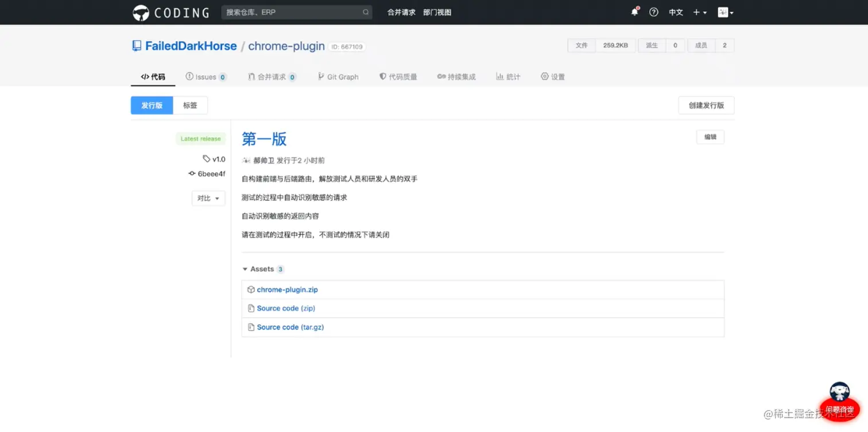Download chrome-plugin.zip
The height and width of the screenshot is (432, 868).
287,290
